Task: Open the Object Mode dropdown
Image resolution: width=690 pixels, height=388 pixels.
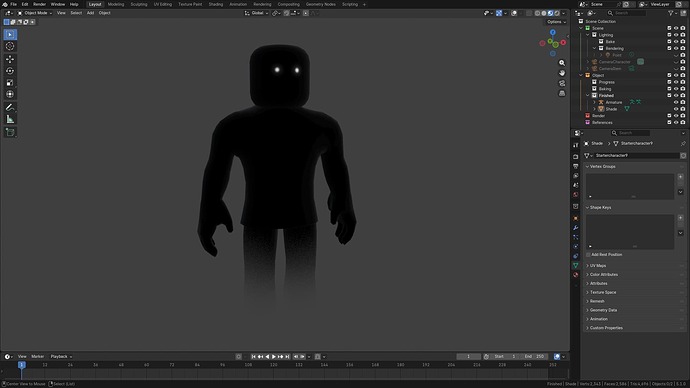Action: (35, 13)
